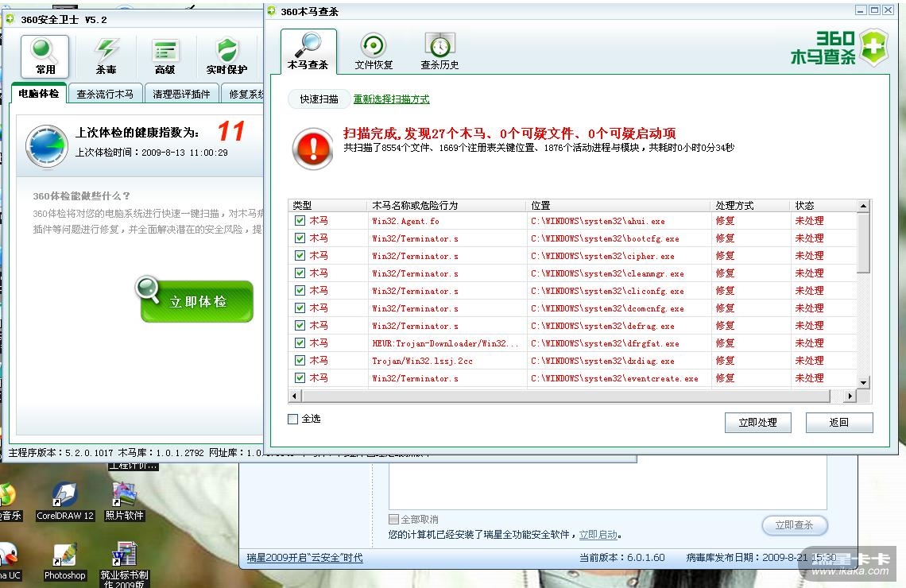Switch to the 查杀流行木马 tab
The image size is (906, 588).
tap(105, 94)
